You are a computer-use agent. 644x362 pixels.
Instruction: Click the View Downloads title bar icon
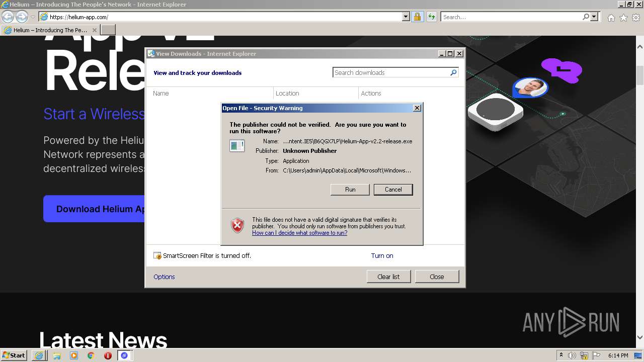coord(150,54)
